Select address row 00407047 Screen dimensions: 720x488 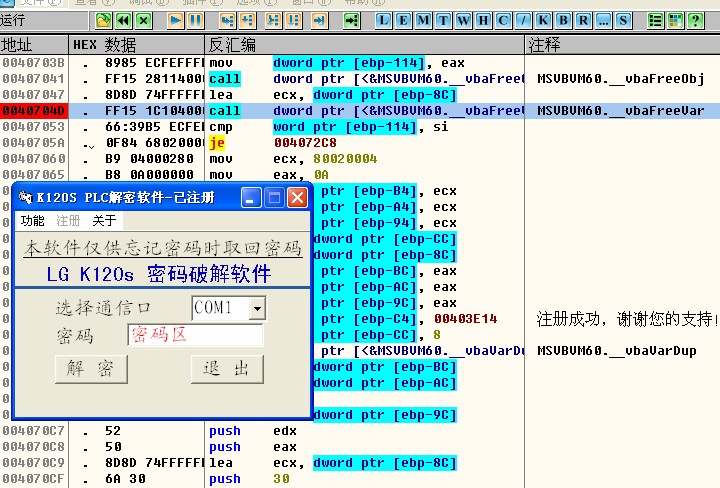click(34, 95)
